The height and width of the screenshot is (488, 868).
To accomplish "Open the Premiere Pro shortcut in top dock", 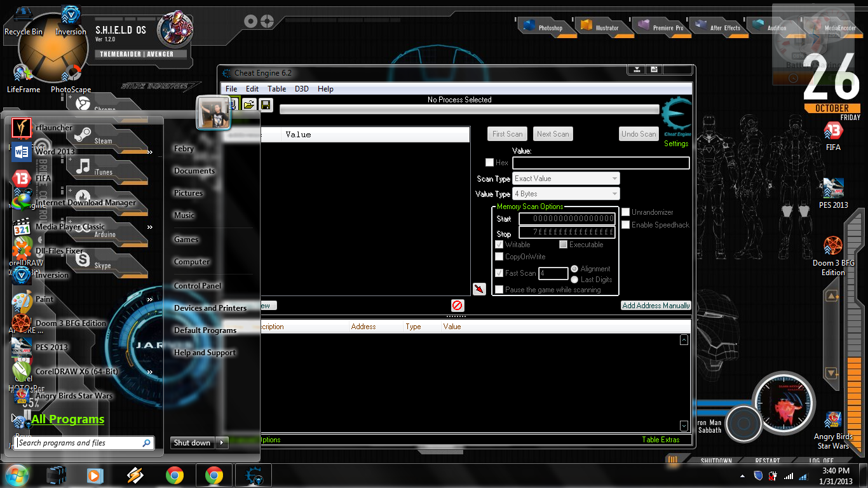I will coord(661,27).
